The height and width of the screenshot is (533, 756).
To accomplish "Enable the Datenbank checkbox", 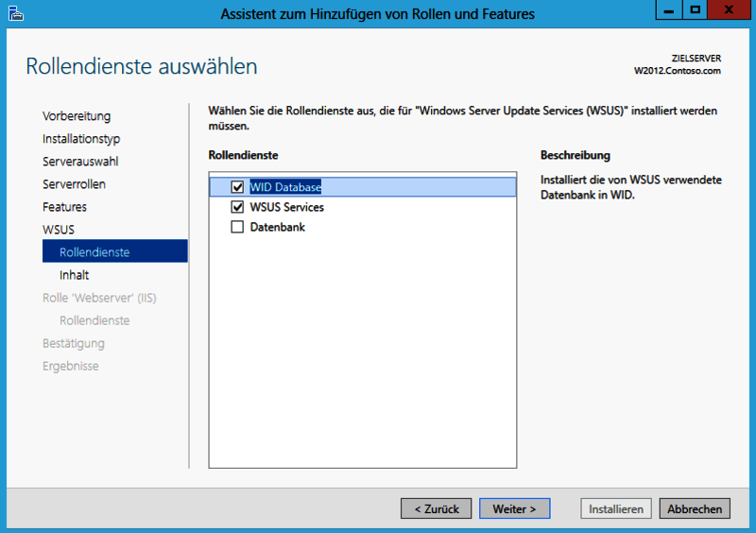I will pos(237,227).
